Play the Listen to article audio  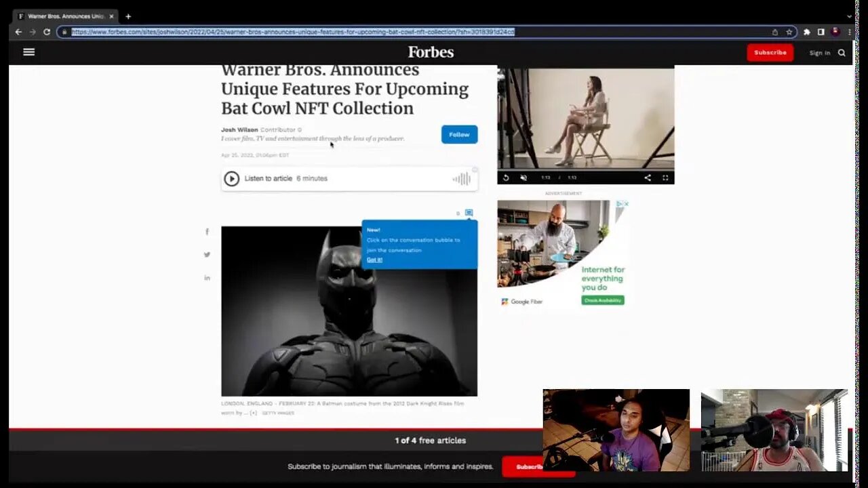click(x=231, y=178)
